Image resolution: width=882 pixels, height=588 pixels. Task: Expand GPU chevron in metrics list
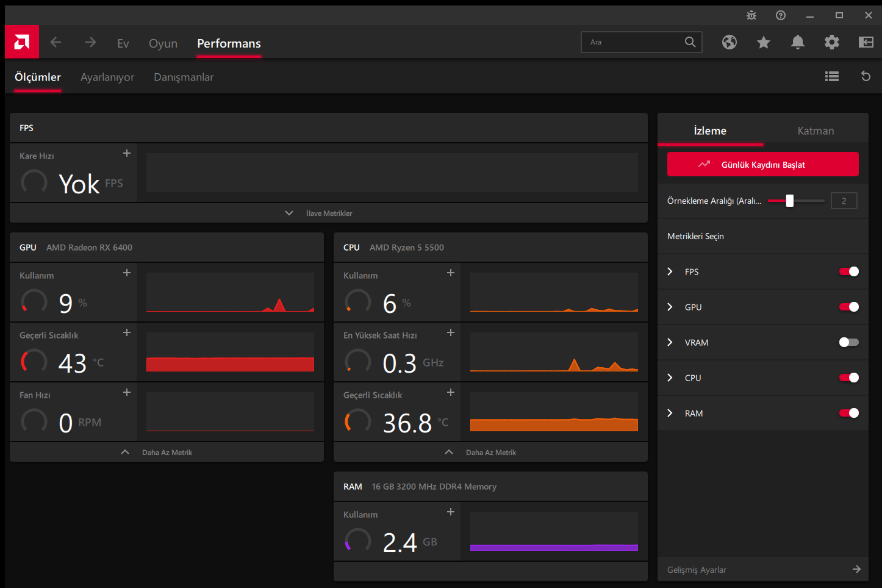point(670,307)
